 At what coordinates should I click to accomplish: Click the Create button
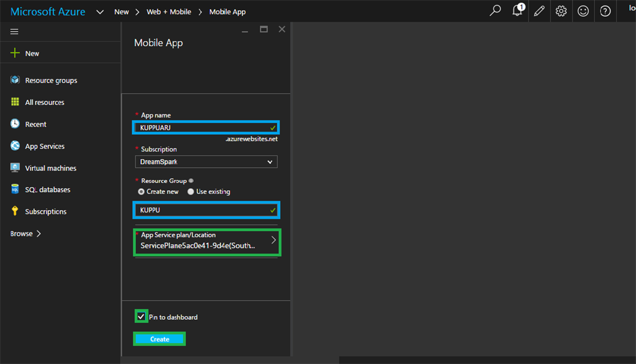tap(160, 339)
